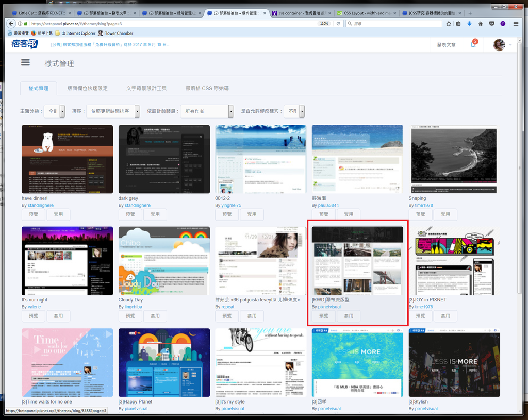Bookmark this page with star icon
The height and width of the screenshot is (420, 528).
449,23
